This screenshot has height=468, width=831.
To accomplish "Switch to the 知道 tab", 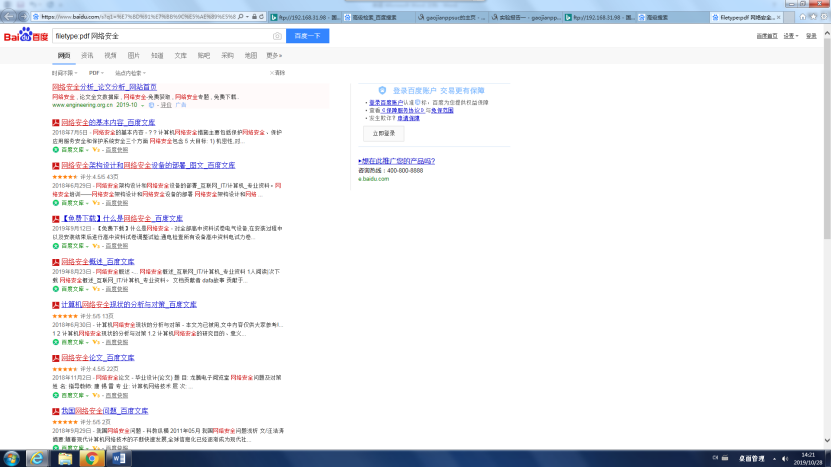I will pos(157,56).
